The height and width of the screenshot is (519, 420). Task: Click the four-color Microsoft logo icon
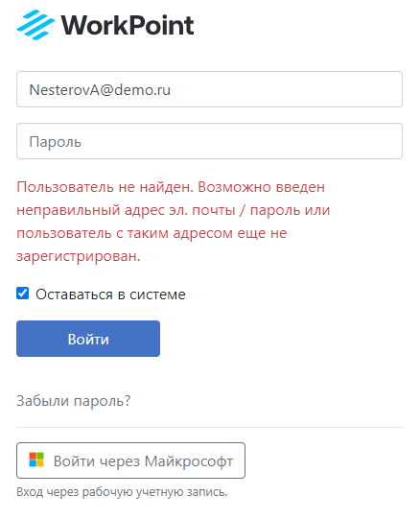coord(36,460)
